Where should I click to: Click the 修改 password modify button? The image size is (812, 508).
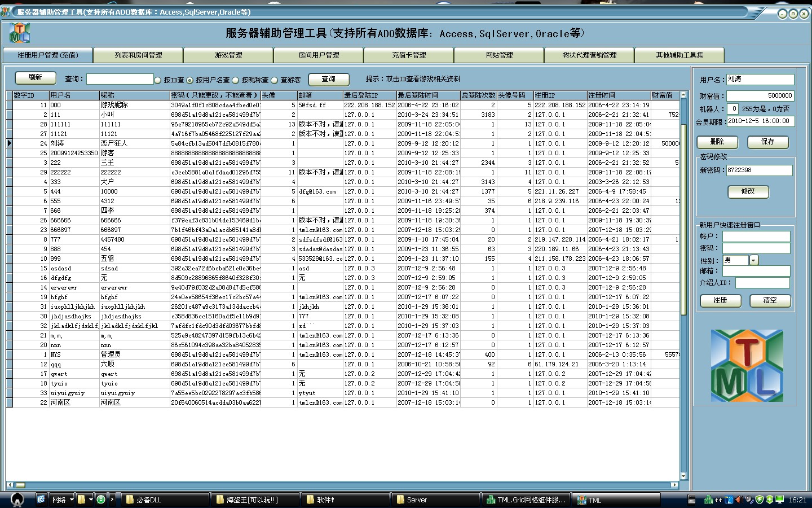[x=748, y=191]
